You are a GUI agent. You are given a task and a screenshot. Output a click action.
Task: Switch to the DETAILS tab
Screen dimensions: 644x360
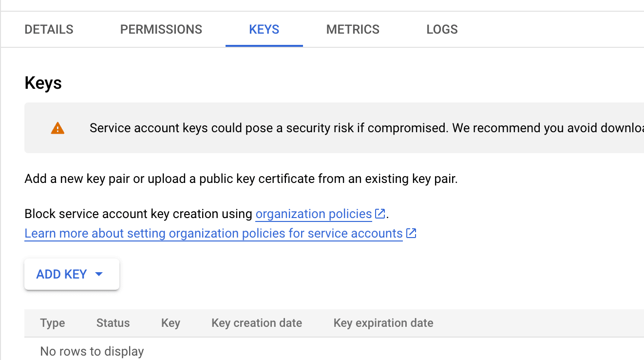[x=49, y=29]
